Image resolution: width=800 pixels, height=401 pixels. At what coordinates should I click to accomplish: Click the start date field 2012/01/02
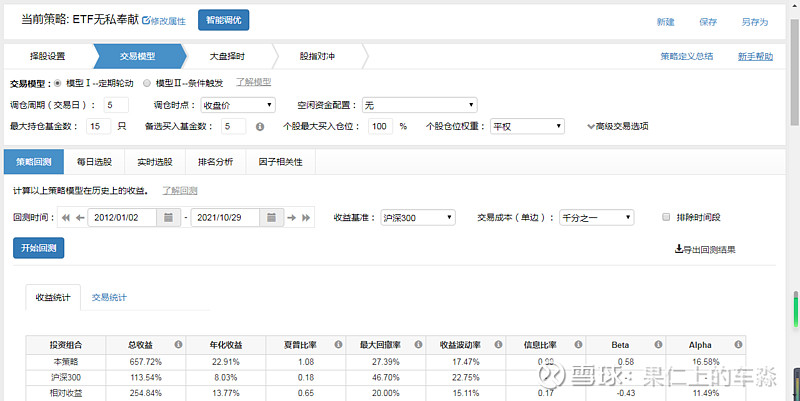pos(122,218)
